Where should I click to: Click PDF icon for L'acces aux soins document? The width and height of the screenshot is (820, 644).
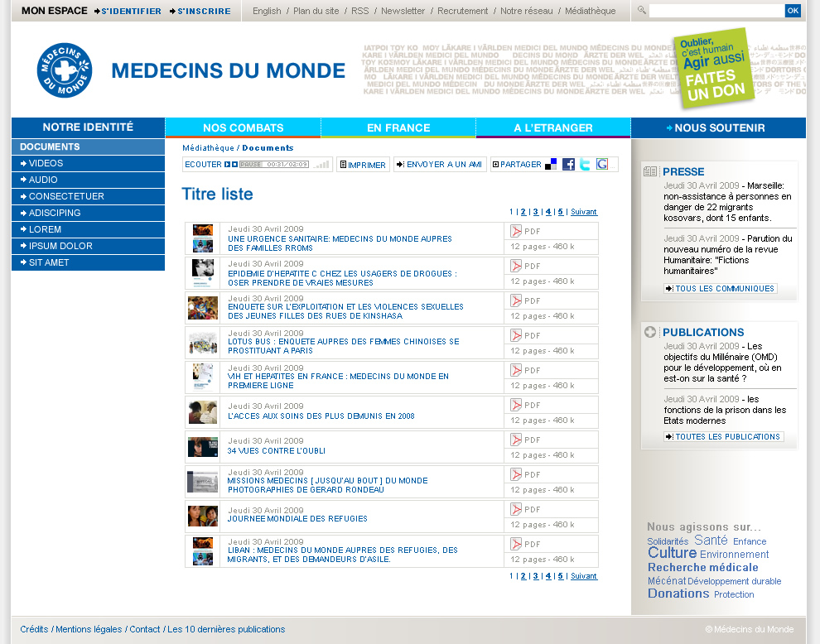pyautogui.click(x=516, y=405)
